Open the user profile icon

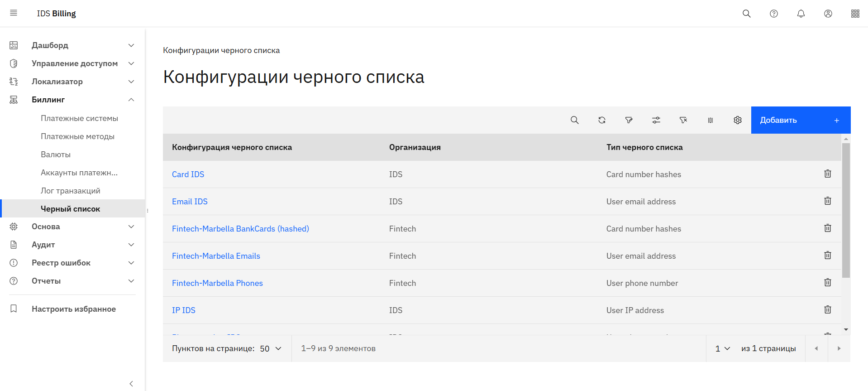(828, 14)
